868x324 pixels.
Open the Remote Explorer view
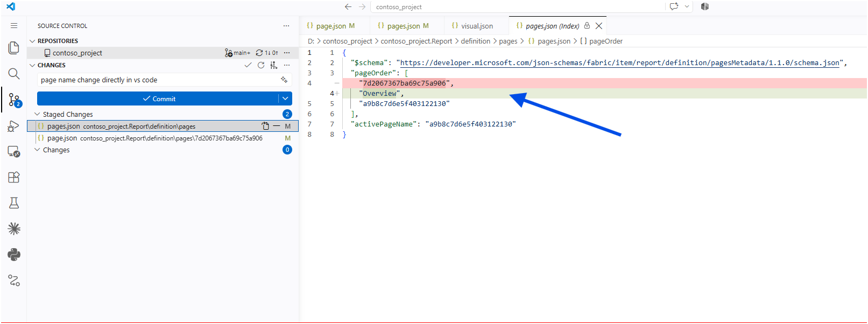click(14, 152)
